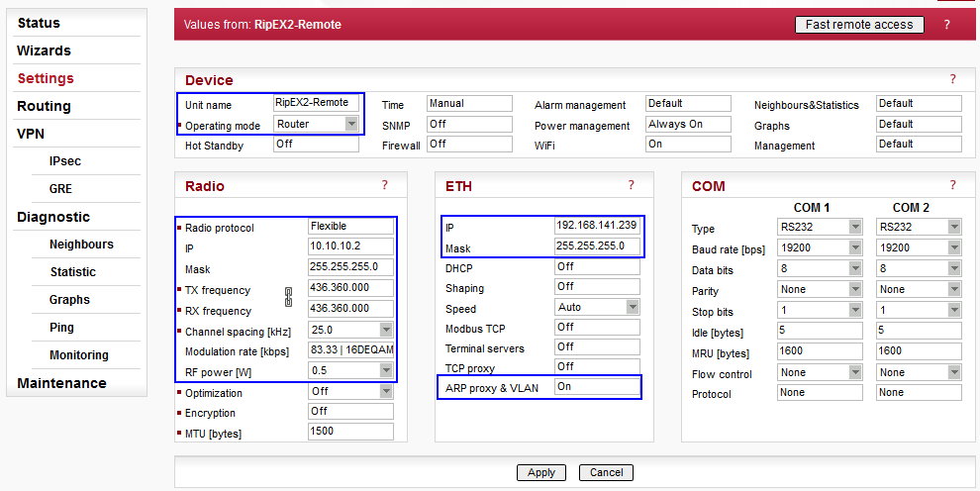Expand the COM 2 Flow control dropdown
980x491 pixels.
[x=953, y=372]
